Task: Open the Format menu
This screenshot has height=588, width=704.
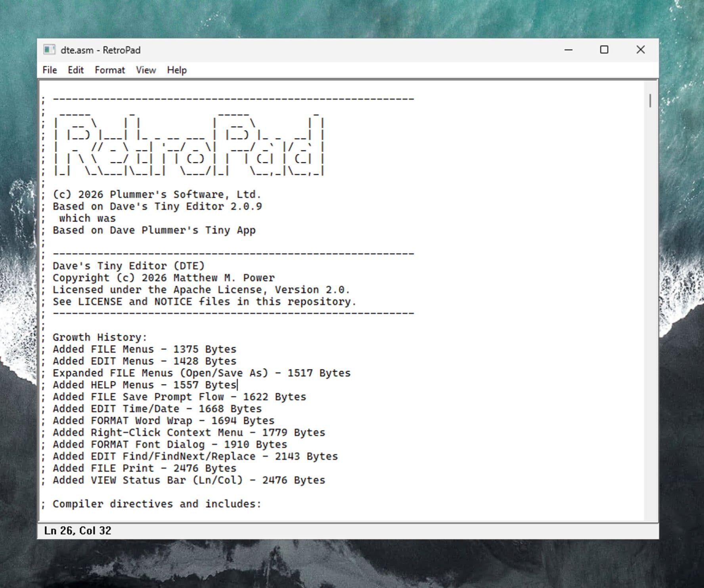Action: (x=109, y=70)
